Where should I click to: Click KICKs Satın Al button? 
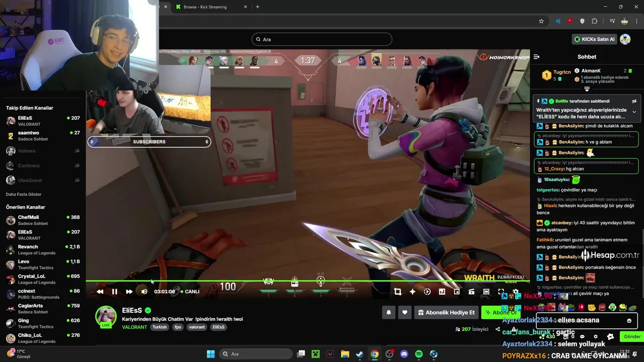tap(594, 39)
